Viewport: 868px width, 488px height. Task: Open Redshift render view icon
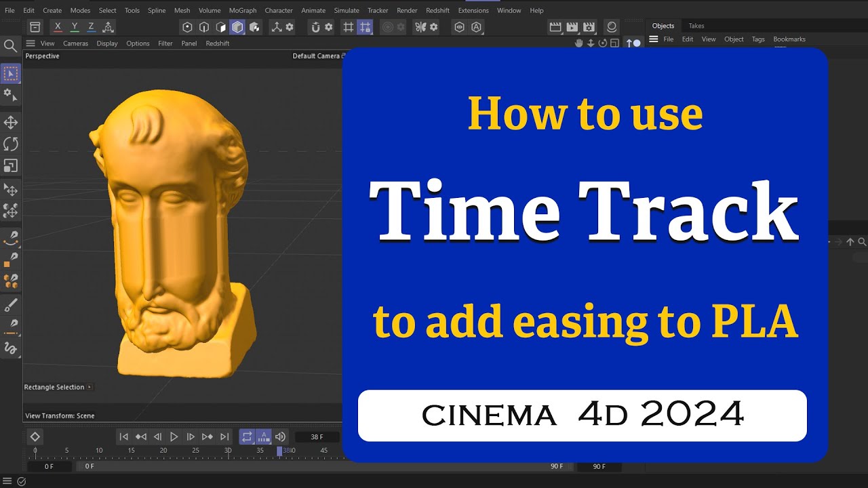coord(612,27)
